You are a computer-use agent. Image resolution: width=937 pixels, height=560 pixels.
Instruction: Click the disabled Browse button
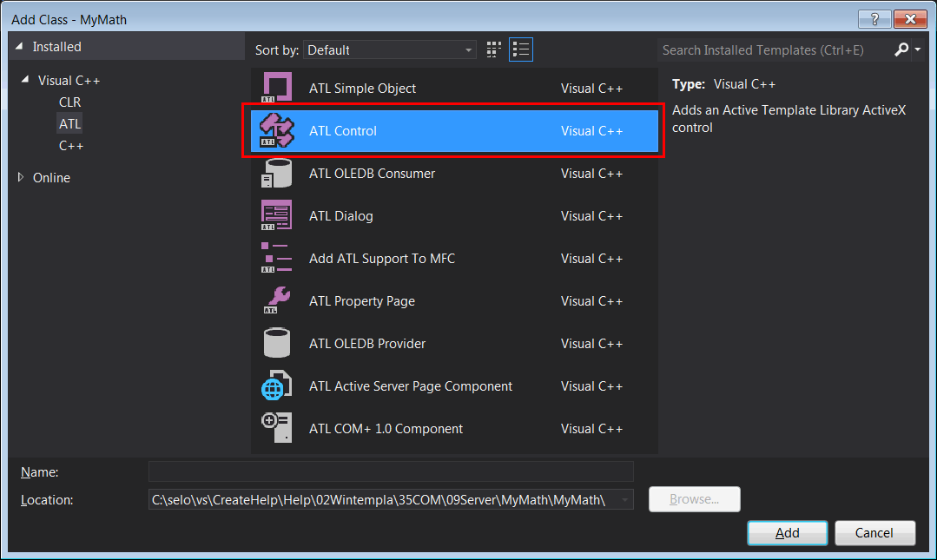coord(695,499)
